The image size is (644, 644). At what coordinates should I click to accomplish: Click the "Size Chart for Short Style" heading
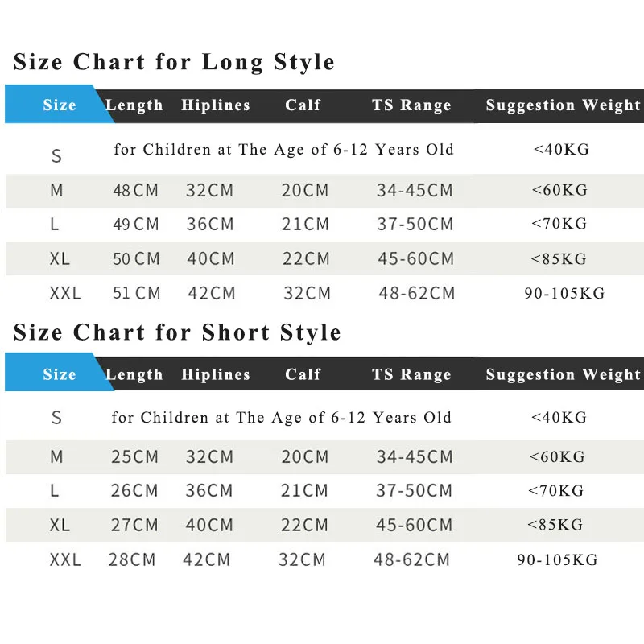pos(177,332)
